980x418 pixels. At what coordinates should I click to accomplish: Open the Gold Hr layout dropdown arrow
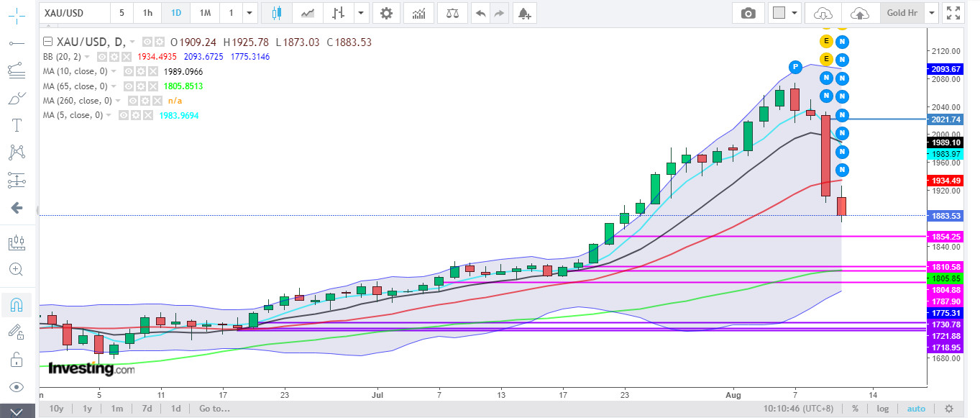[x=933, y=13]
